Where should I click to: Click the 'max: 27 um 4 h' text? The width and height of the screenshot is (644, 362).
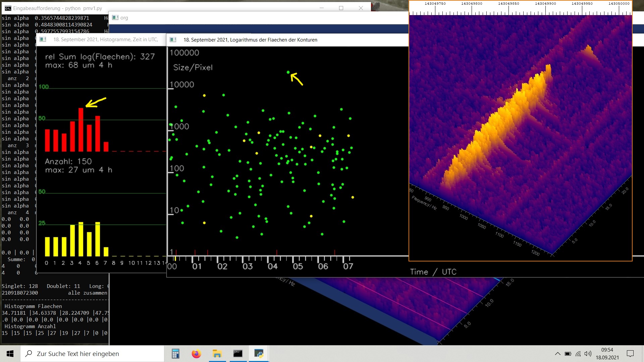79,170
